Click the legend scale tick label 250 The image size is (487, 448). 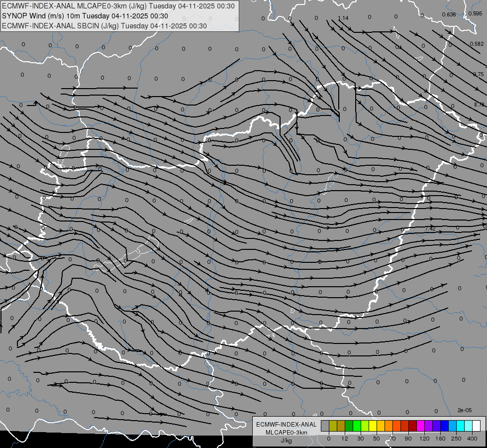point(456,439)
